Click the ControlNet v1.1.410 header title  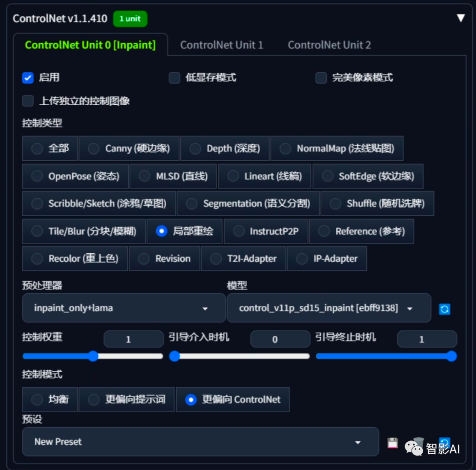coord(60,19)
